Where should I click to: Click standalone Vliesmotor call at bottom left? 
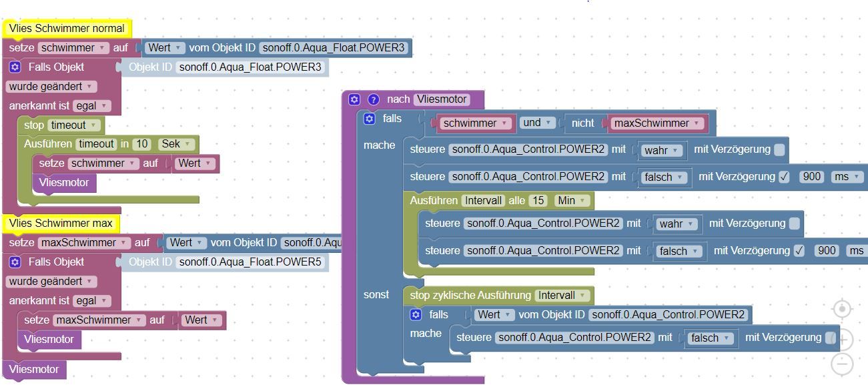pos(34,370)
